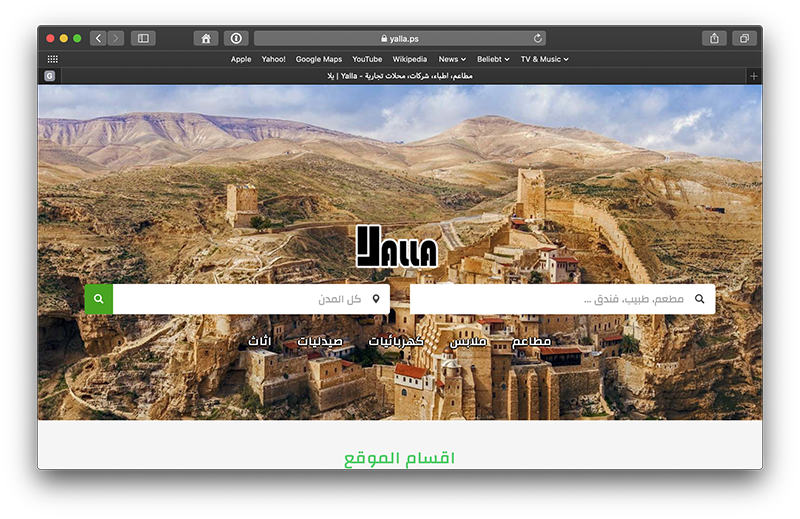Open the Share icon in the toolbar
This screenshot has height=519, width=800.
[714, 38]
